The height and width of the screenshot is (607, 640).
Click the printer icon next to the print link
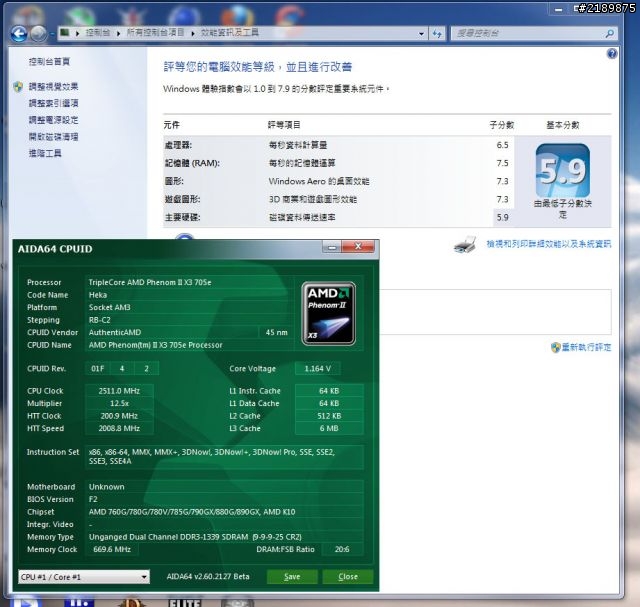point(465,245)
